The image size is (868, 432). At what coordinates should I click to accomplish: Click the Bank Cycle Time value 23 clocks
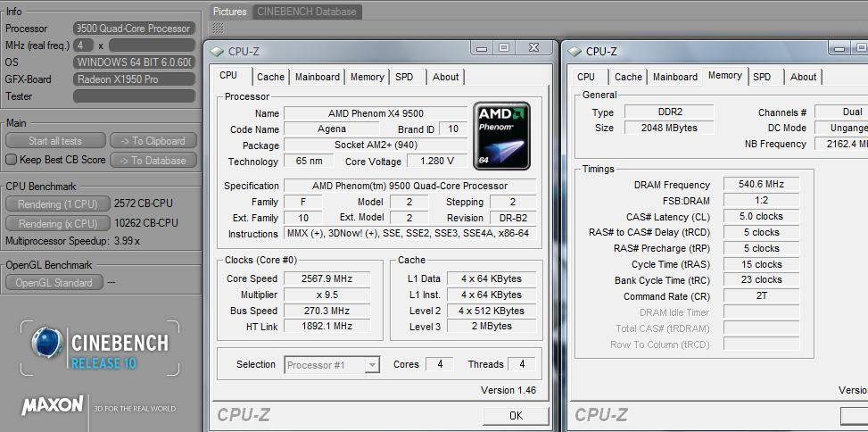tap(761, 279)
